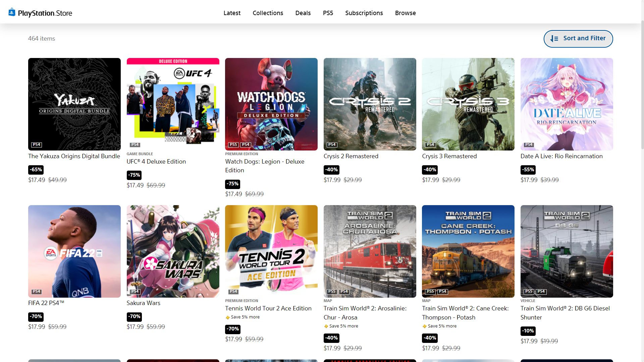Switch to the Deals tab
Viewport: 644px width, 362px height.
[303, 13]
